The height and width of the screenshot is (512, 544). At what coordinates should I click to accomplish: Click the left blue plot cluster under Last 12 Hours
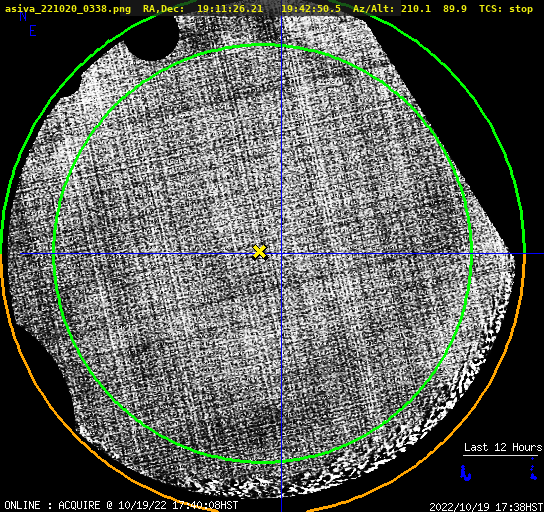coord(465,473)
